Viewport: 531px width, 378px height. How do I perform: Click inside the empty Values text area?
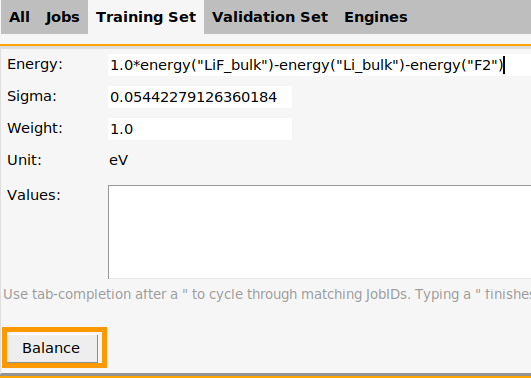(319, 232)
